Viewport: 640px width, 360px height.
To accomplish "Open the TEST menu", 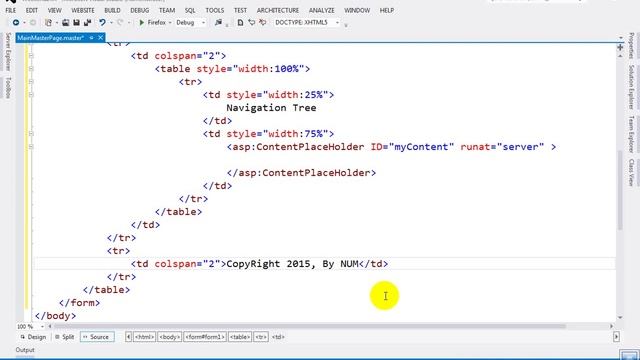I will pyautogui.click(x=240, y=10).
